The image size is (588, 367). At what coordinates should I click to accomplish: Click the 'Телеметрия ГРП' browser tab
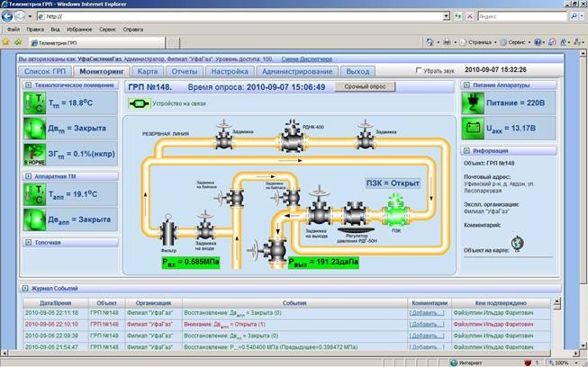[97, 42]
